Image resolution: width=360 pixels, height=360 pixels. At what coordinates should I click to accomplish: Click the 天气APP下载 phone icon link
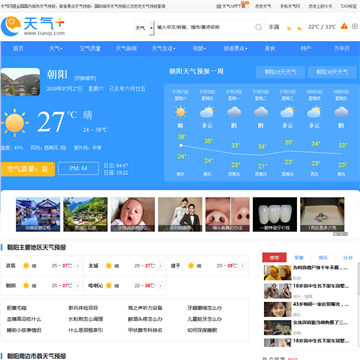point(233,6)
